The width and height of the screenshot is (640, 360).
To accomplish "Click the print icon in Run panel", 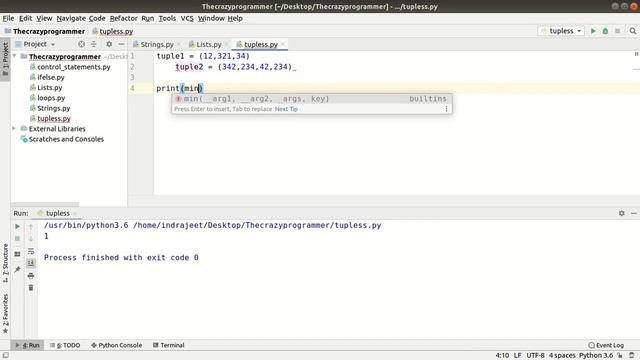I will click(x=31, y=276).
